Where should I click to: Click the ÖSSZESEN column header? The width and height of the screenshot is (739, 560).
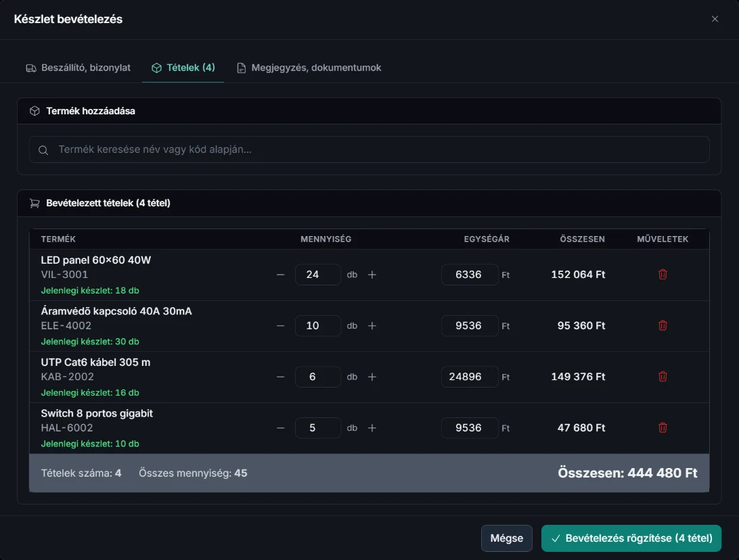pyautogui.click(x=582, y=239)
